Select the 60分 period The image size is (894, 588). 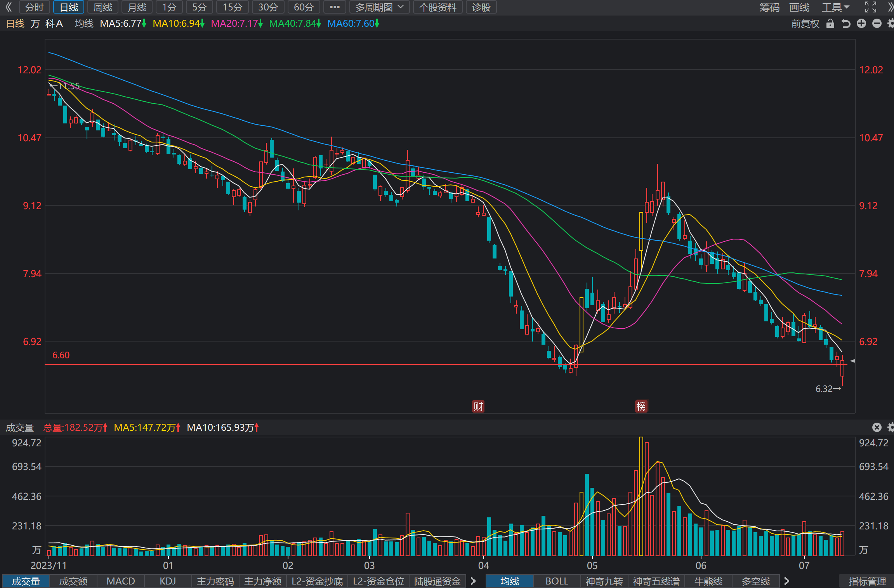tap(304, 7)
